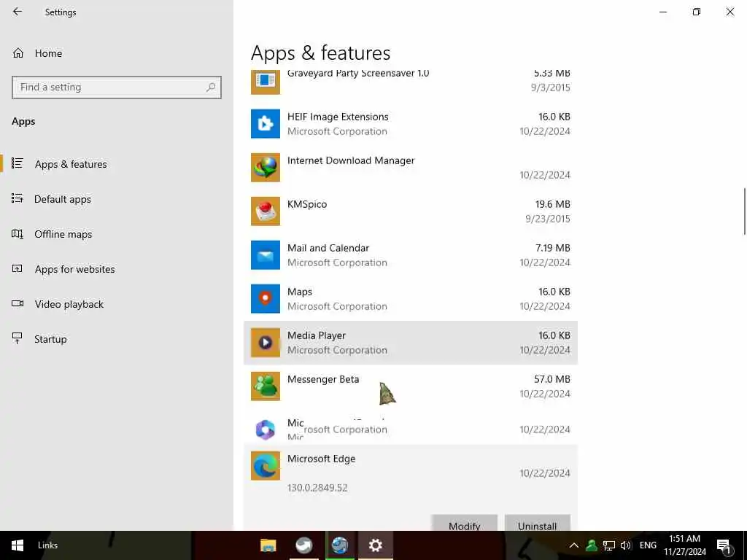Select Mail and Calendar entry name
The height and width of the screenshot is (560, 747).
point(328,248)
